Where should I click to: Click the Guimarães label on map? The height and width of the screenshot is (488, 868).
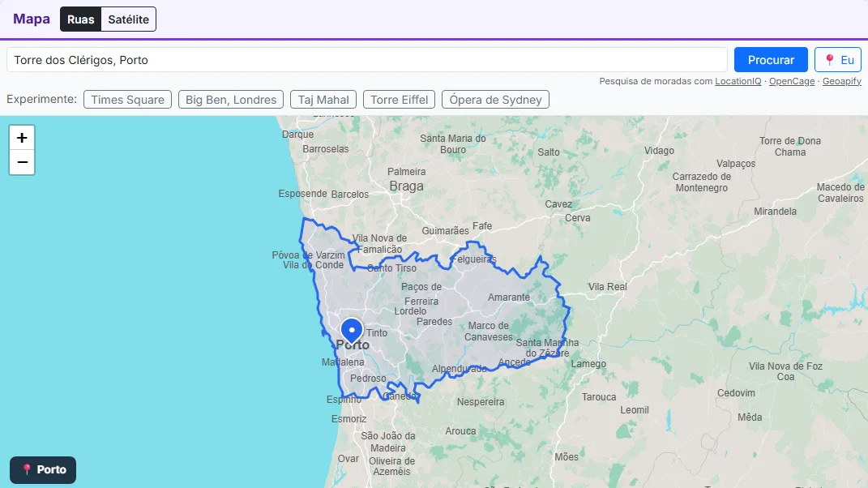(445, 231)
